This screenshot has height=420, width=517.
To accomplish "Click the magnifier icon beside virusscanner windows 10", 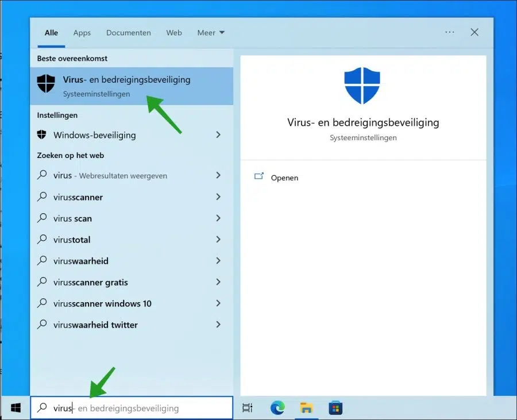I will pyautogui.click(x=42, y=303).
